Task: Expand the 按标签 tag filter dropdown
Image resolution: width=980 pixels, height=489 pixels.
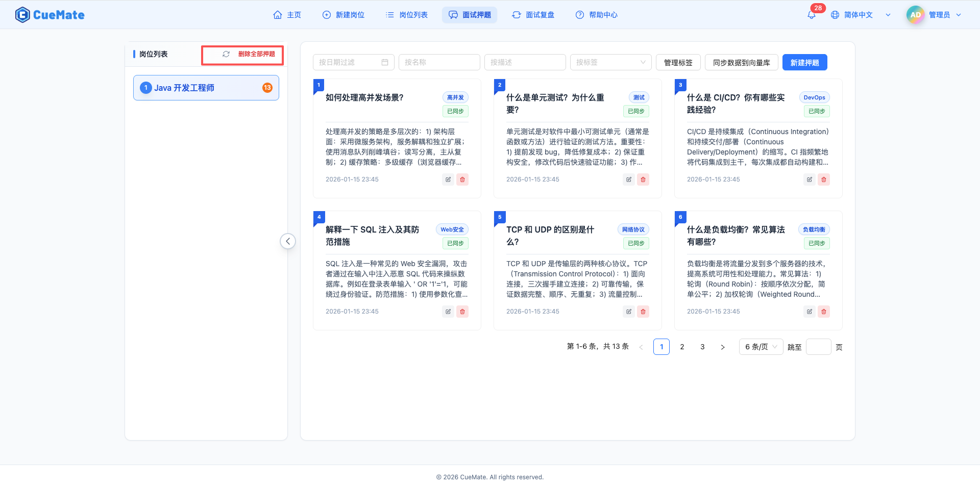Action: tap(610, 62)
